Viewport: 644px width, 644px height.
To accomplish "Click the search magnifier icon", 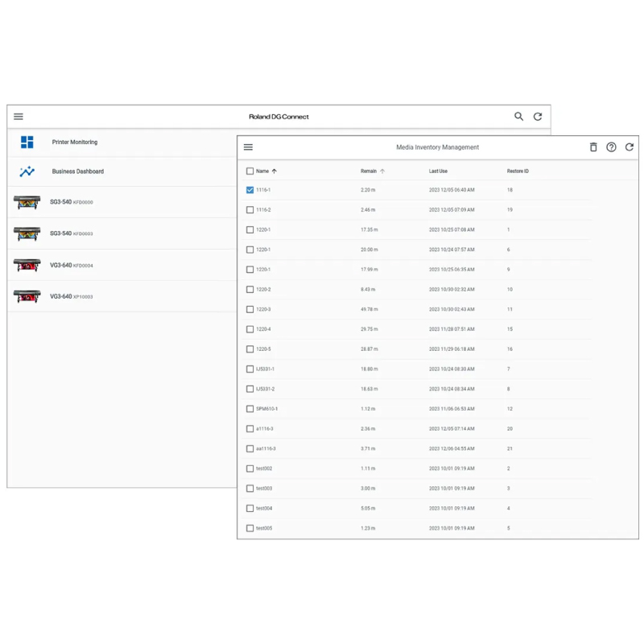I will tap(519, 117).
